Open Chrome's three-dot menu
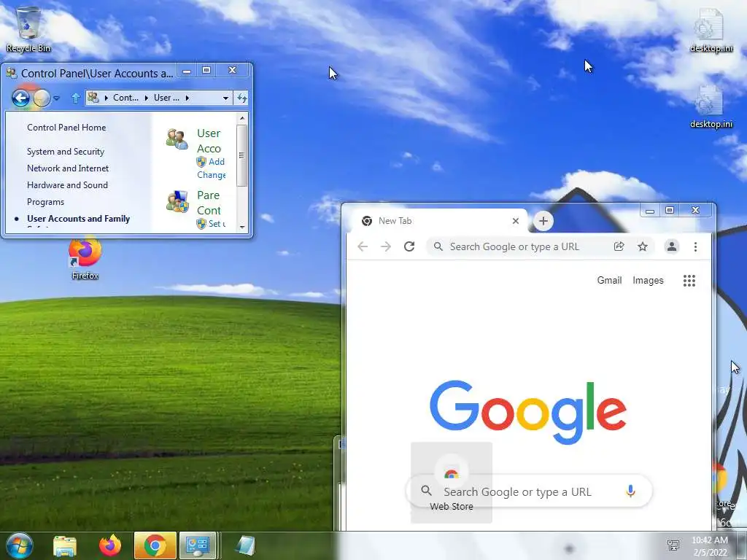Image resolution: width=747 pixels, height=560 pixels. 695,246
